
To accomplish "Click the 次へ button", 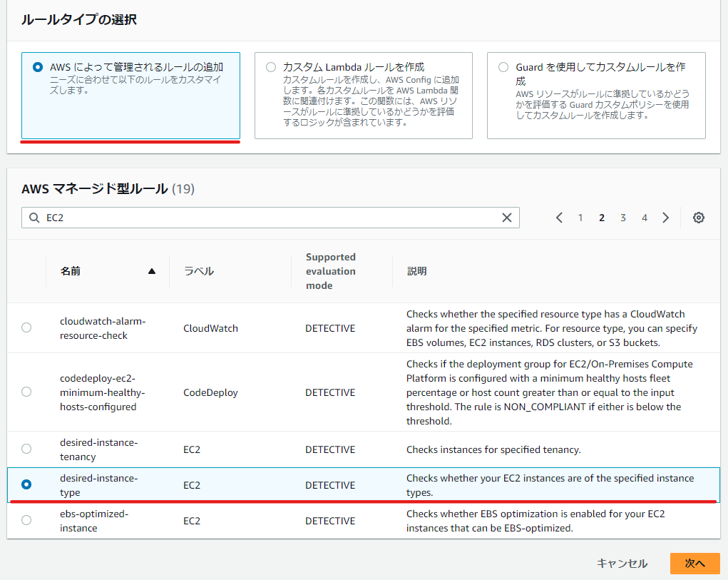I will point(694,563).
